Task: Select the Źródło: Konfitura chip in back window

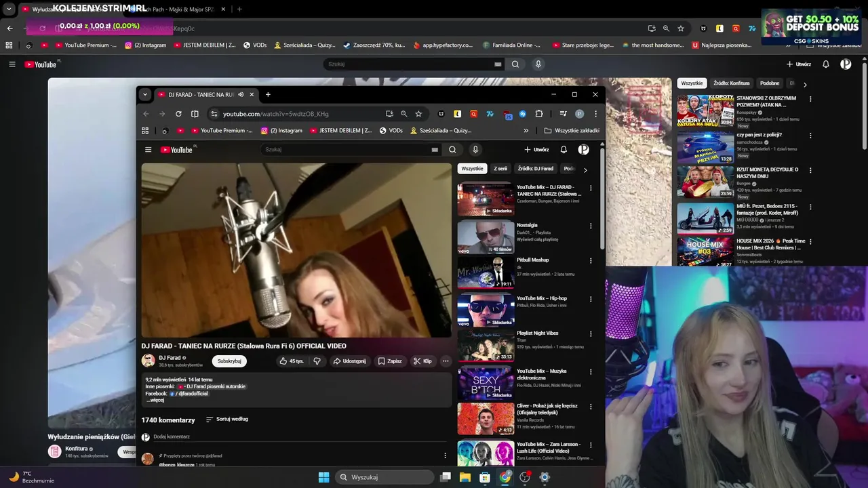Action: coord(732,83)
